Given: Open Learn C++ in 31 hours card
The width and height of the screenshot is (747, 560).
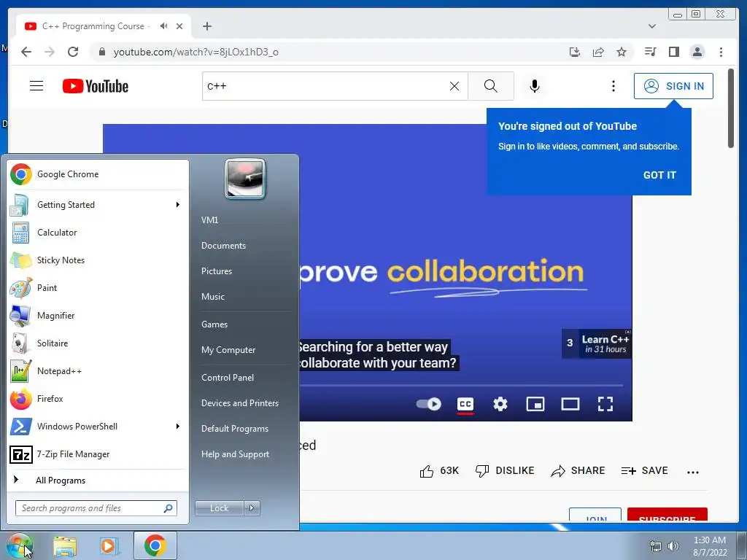Looking at the screenshot, I should pyautogui.click(x=597, y=344).
